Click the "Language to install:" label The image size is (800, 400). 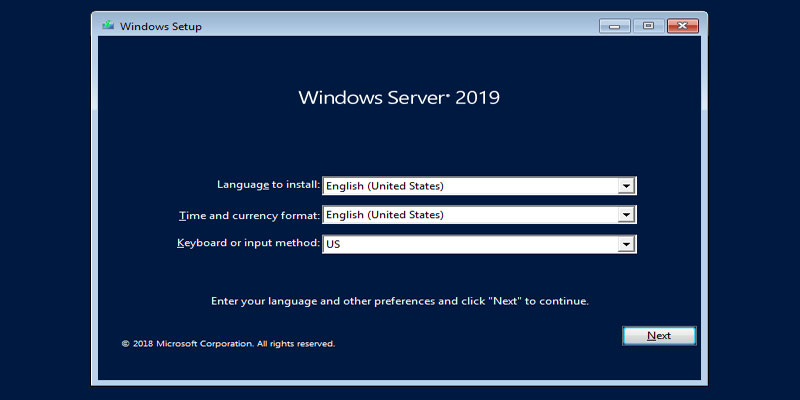tap(268, 185)
